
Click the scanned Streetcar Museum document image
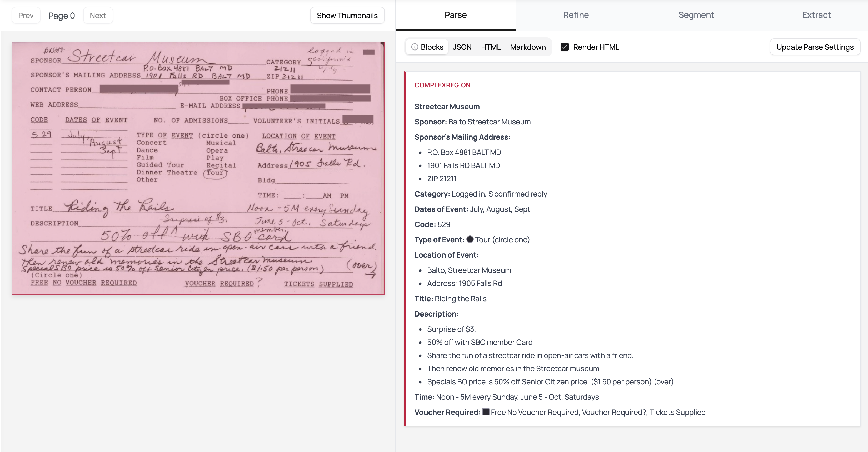(198, 168)
